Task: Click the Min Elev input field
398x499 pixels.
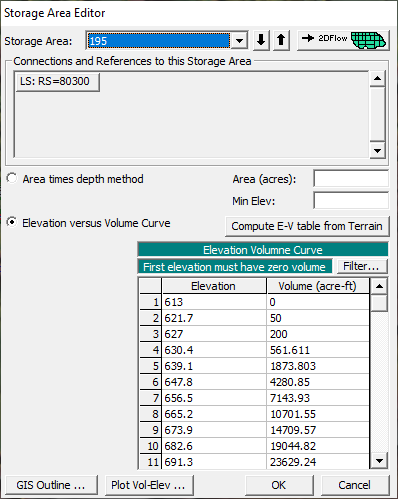Action: tap(351, 201)
